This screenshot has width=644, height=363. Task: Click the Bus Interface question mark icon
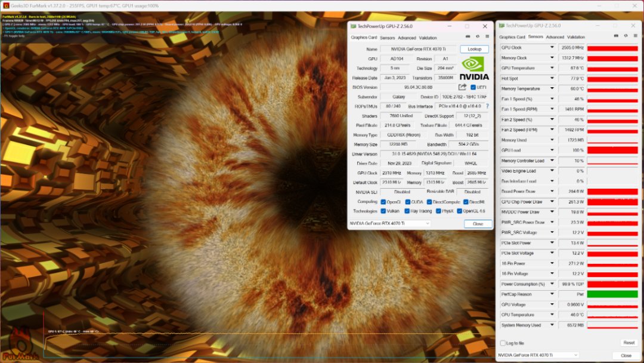click(x=488, y=106)
